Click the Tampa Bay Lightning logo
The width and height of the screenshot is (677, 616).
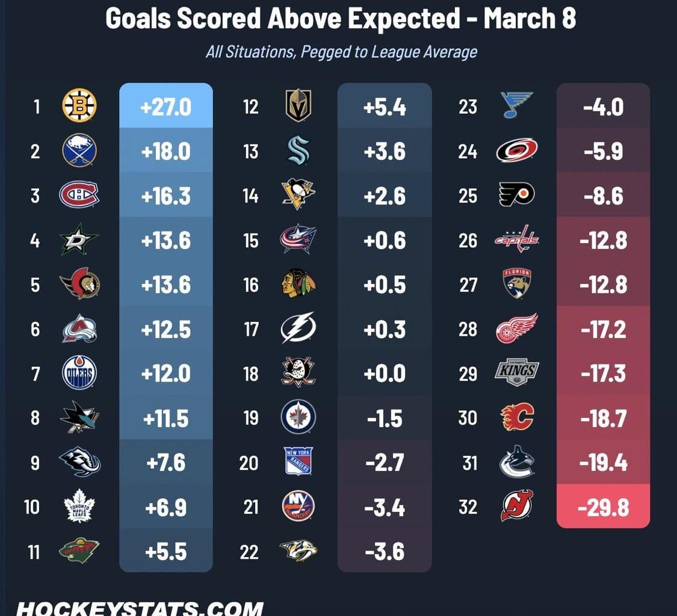(x=298, y=328)
